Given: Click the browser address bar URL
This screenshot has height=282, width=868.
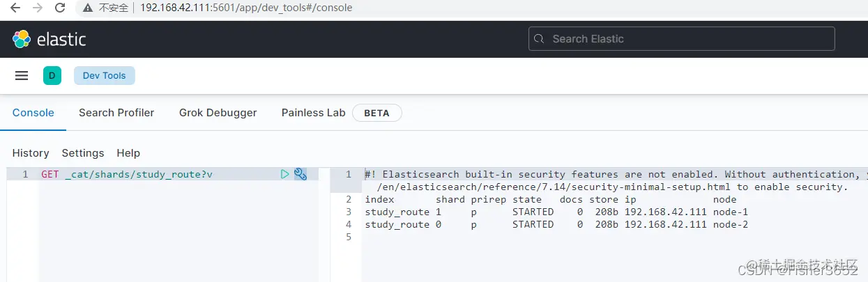Looking at the screenshot, I should coord(245,8).
